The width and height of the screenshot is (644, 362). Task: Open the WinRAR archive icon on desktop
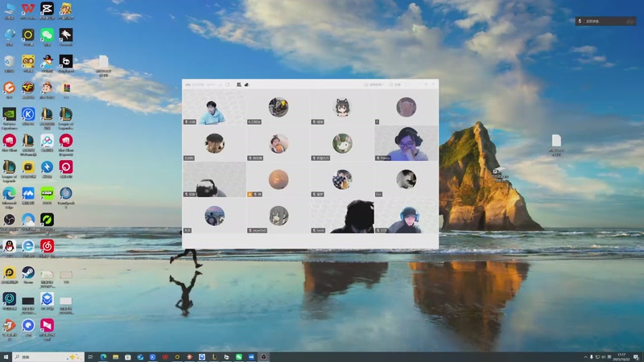66,90
